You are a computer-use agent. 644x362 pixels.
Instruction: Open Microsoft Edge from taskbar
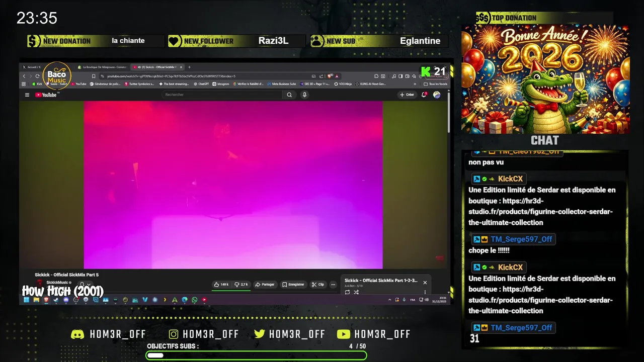coord(184,300)
